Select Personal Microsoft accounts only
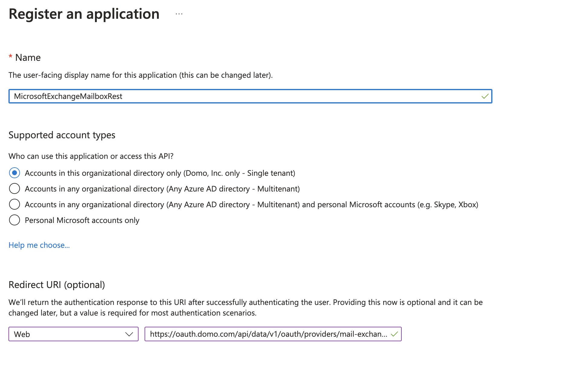This screenshot has width=588, height=383. pyautogui.click(x=15, y=220)
